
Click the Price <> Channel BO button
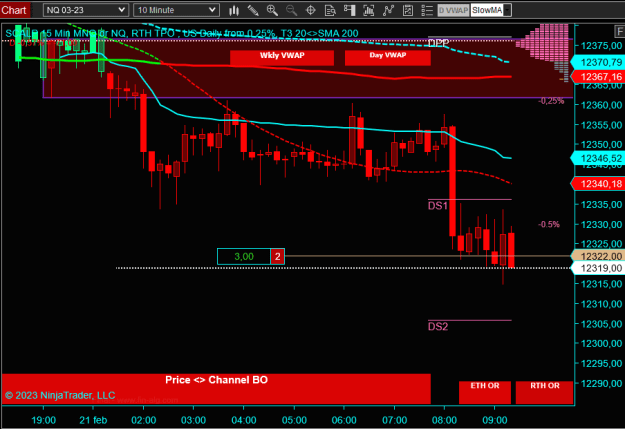pos(216,389)
